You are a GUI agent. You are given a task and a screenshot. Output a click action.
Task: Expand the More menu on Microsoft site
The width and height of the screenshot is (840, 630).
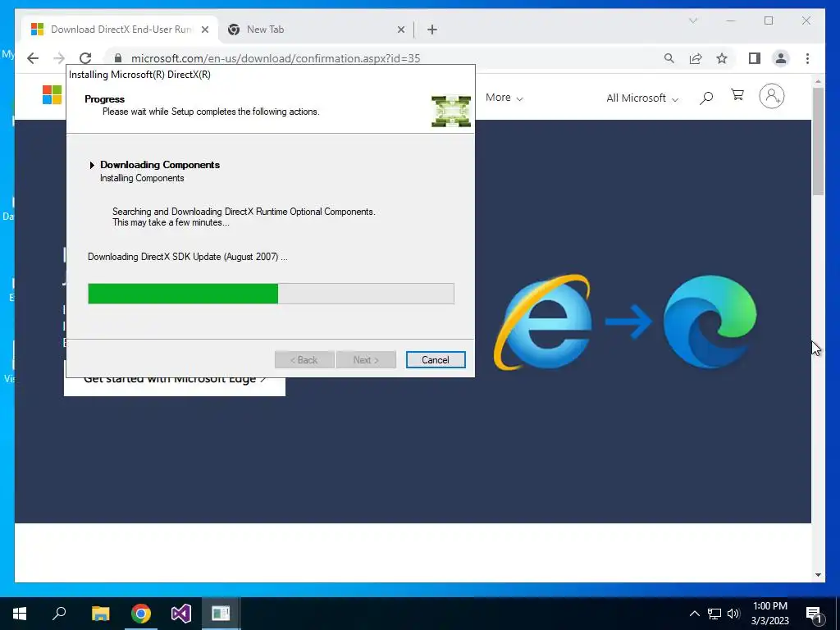pos(504,98)
